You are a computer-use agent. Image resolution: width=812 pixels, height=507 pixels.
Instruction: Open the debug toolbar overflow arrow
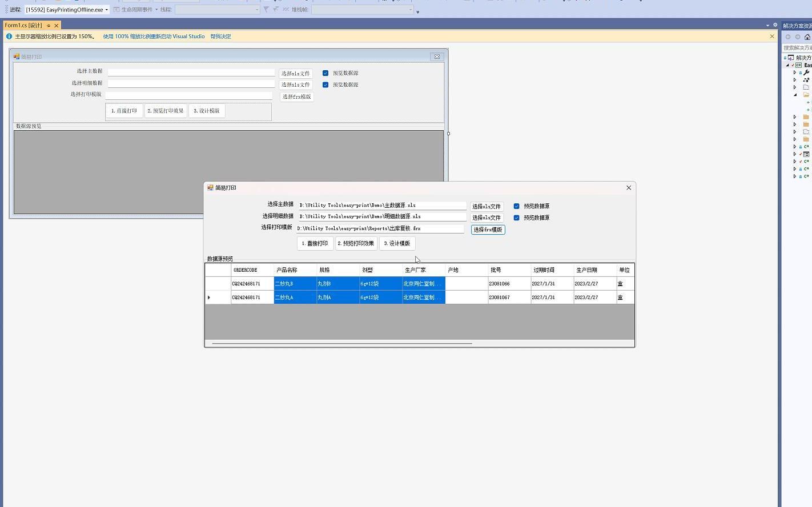click(x=417, y=11)
